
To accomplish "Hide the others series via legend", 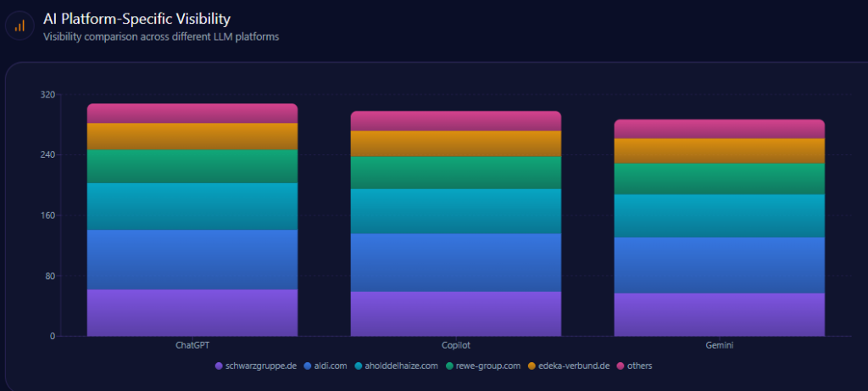I will (639, 366).
